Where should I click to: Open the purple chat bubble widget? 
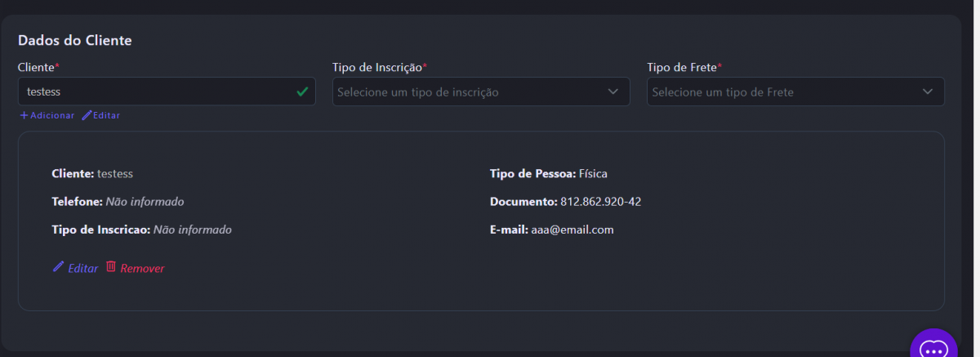coord(933,346)
